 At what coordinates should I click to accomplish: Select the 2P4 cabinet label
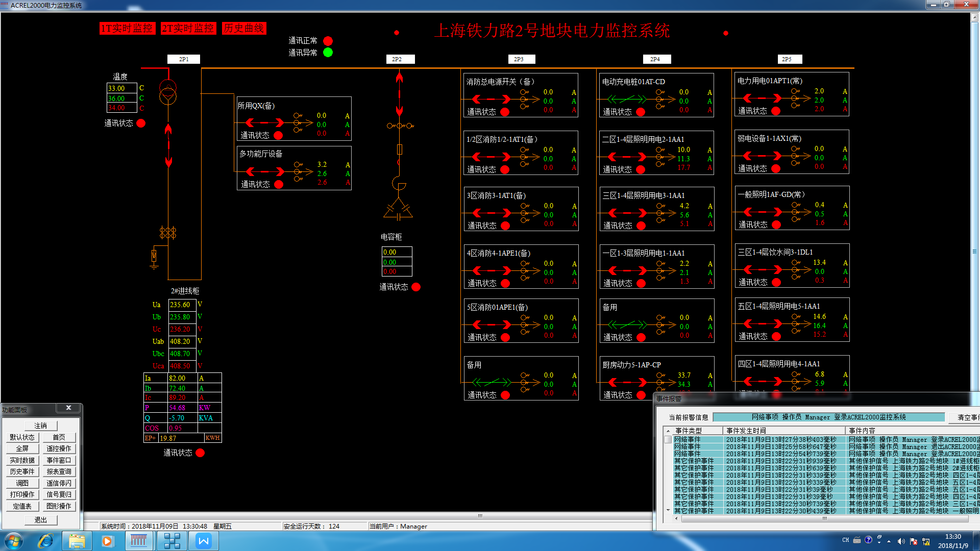point(657,59)
